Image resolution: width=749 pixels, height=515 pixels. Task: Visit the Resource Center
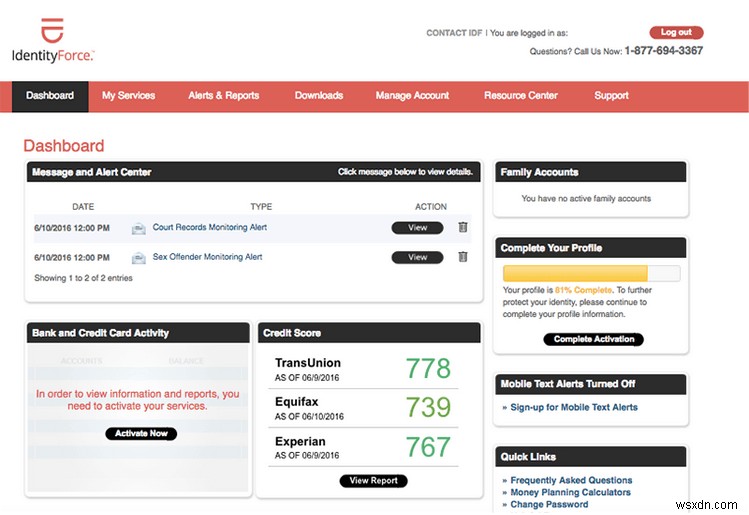point(521,96)
